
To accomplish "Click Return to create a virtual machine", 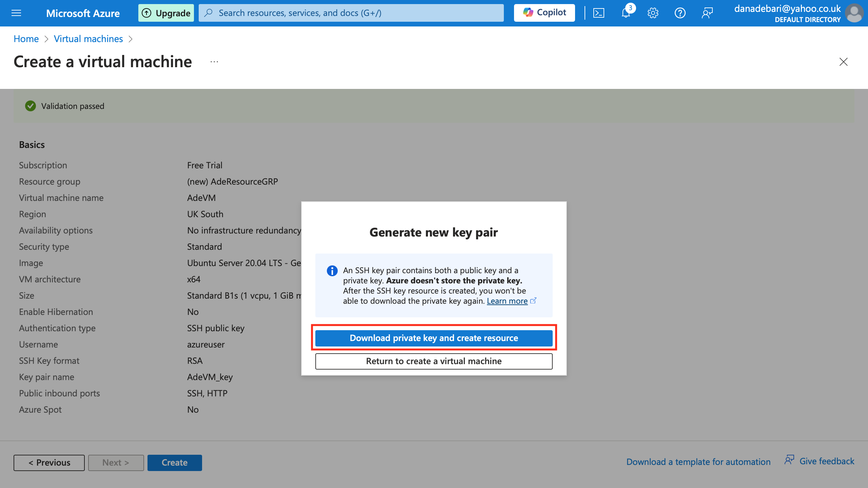I will [434, 361].
